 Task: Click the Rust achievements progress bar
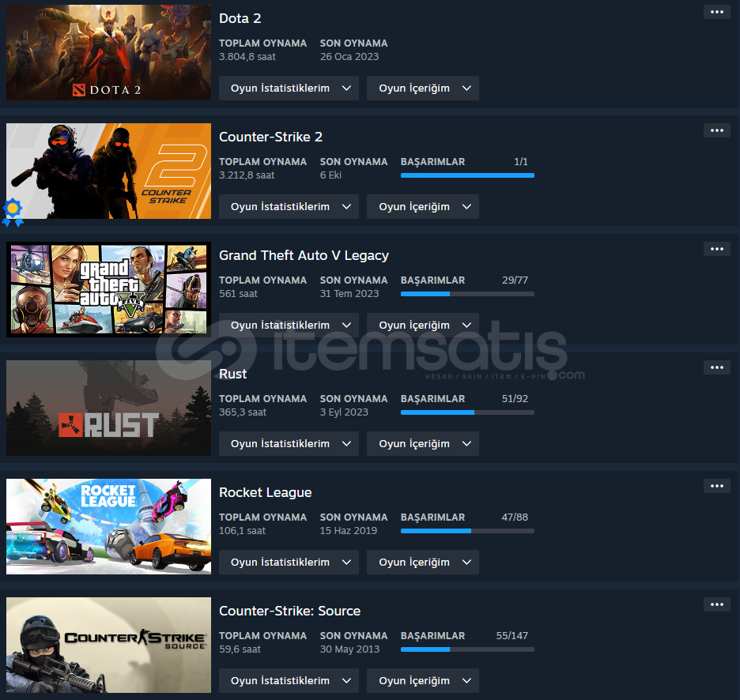pyautogui.click(x=467, y=412)
